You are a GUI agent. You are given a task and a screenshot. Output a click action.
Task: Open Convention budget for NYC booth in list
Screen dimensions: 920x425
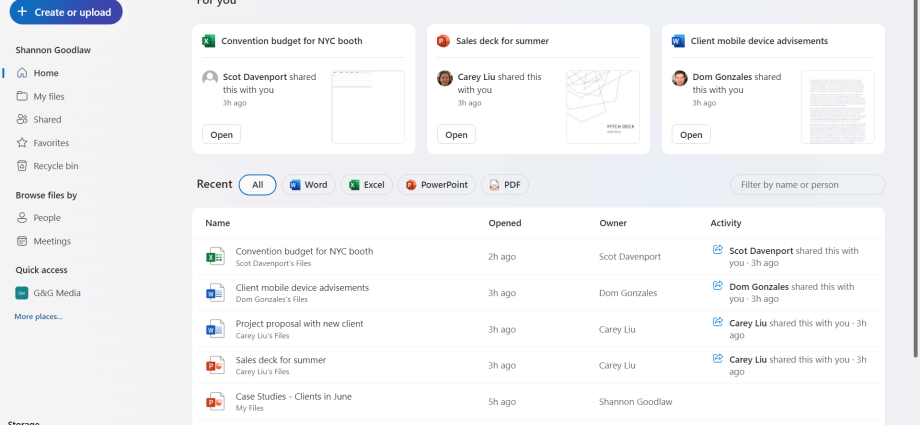tap(305, 251)
